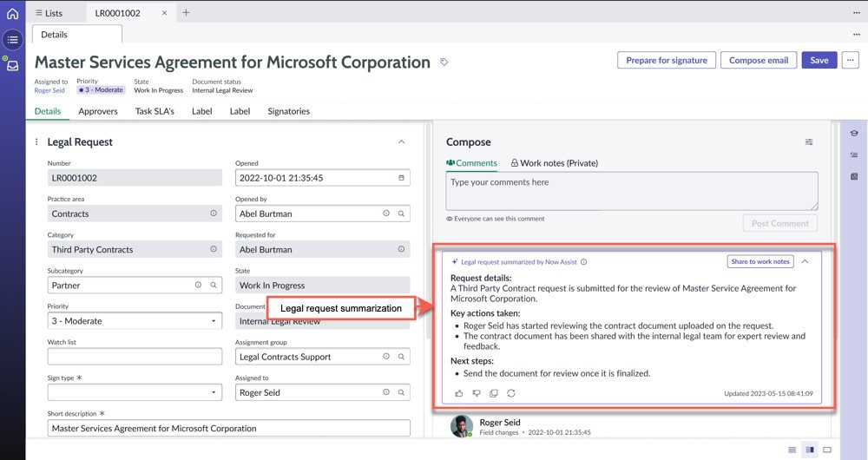The height and width of the screenshot is (460, 868).
Task: Switch to the Task SLA's tab
Action: [155, 111]
